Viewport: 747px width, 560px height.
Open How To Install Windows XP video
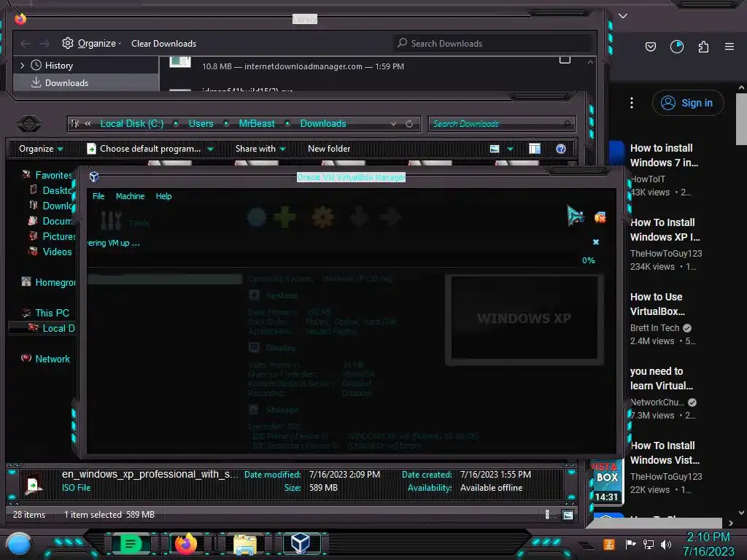(665, 230)
